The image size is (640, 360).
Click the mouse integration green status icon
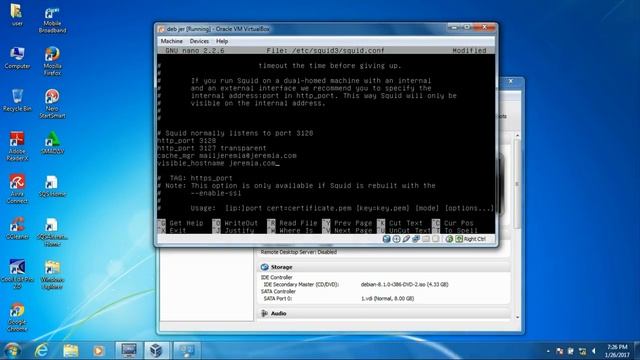[449, 239]
